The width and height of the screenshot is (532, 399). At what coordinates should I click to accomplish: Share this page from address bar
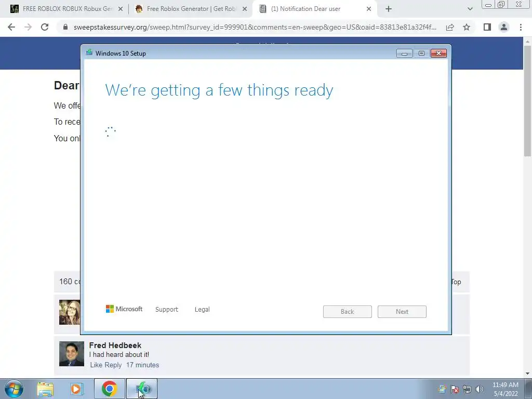point(450,27)
